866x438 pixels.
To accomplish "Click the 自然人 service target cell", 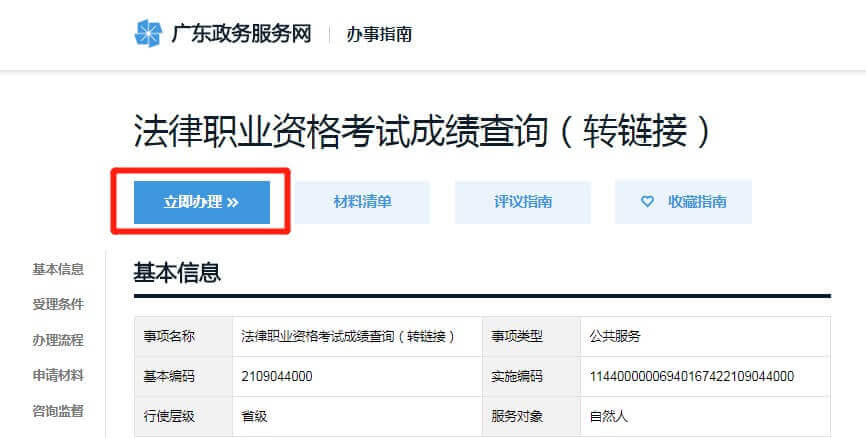I will [x=610, y=416].
